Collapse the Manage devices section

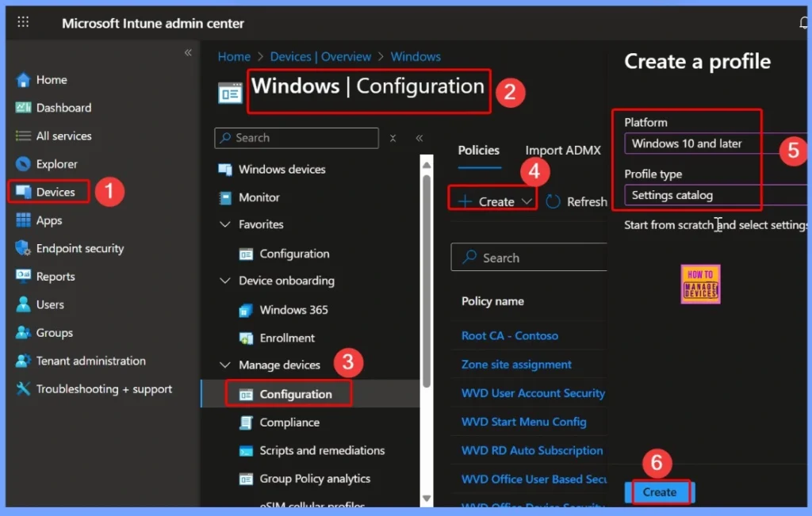(225, 365)
